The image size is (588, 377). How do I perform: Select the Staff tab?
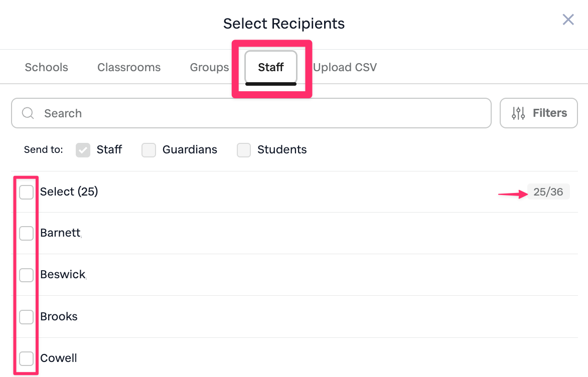271,67
